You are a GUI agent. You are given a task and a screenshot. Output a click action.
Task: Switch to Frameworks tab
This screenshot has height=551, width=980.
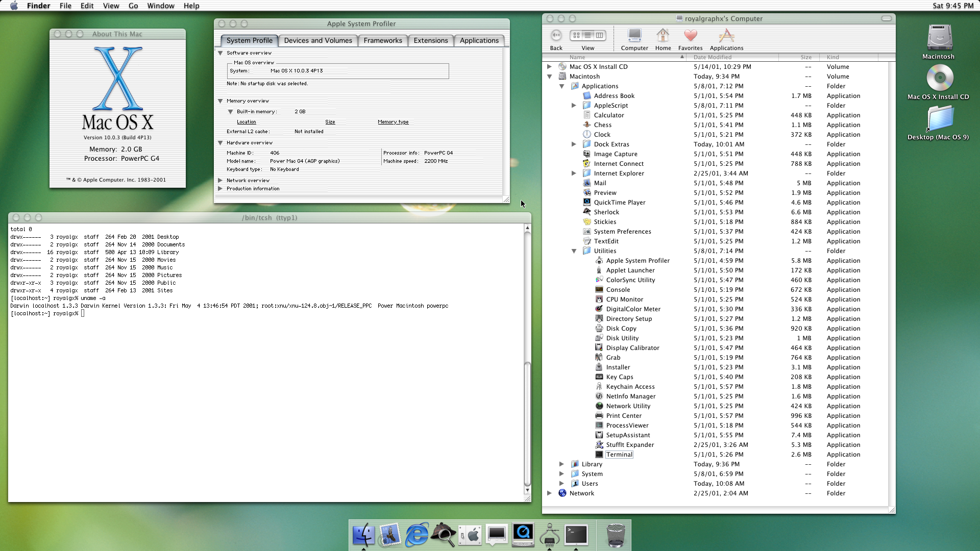tap(383, 40)
